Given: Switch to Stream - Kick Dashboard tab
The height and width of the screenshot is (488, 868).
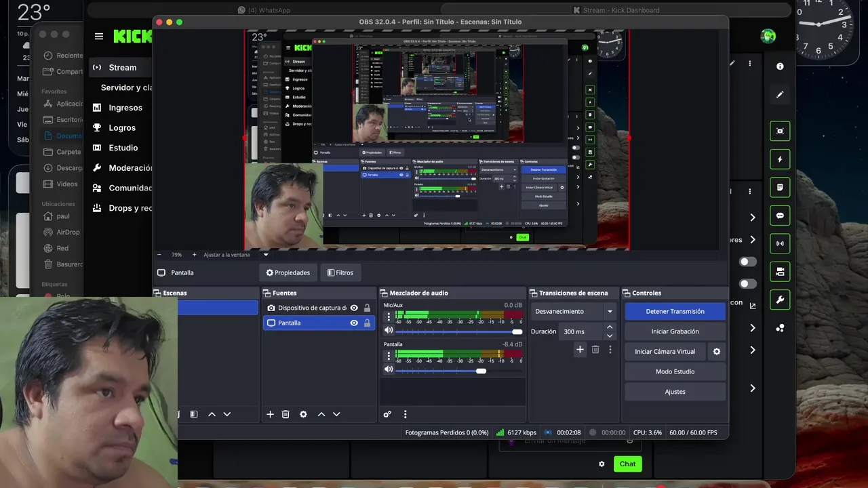Looking at the screenshot, I should 616,10.
